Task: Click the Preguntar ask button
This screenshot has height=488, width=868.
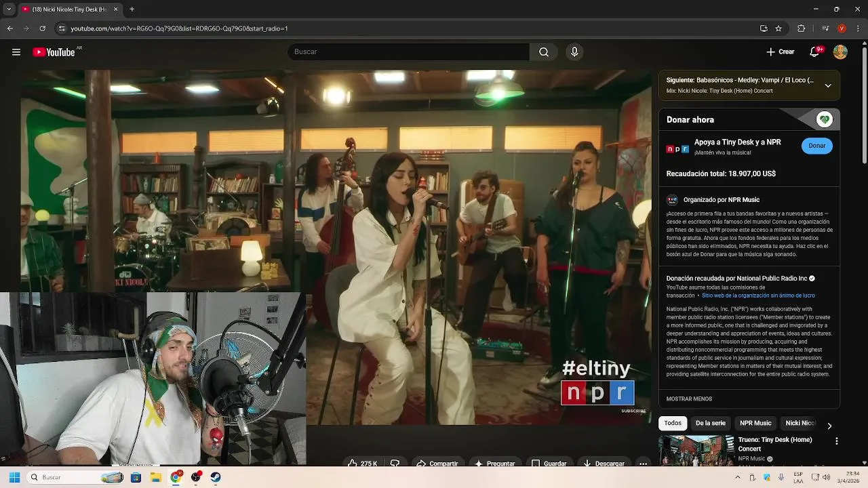Action: click(495, 464)
